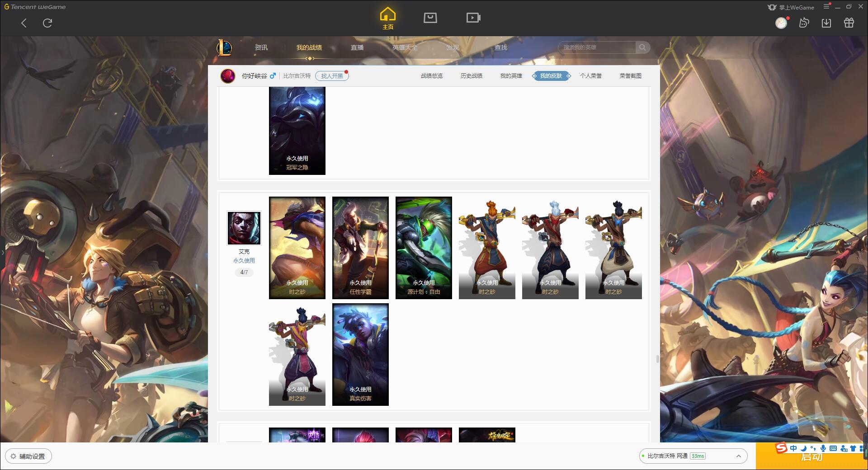The width and height of the screenshot is (868, 470).
Task: Open the IME soft keyboard icon
Action: tap(833, 448)
